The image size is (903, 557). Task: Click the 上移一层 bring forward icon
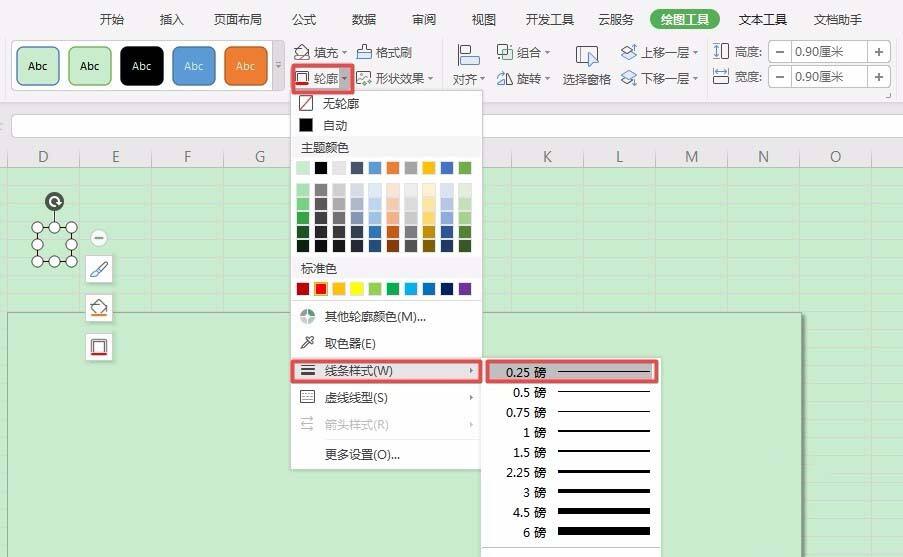(x=629, y=52)
